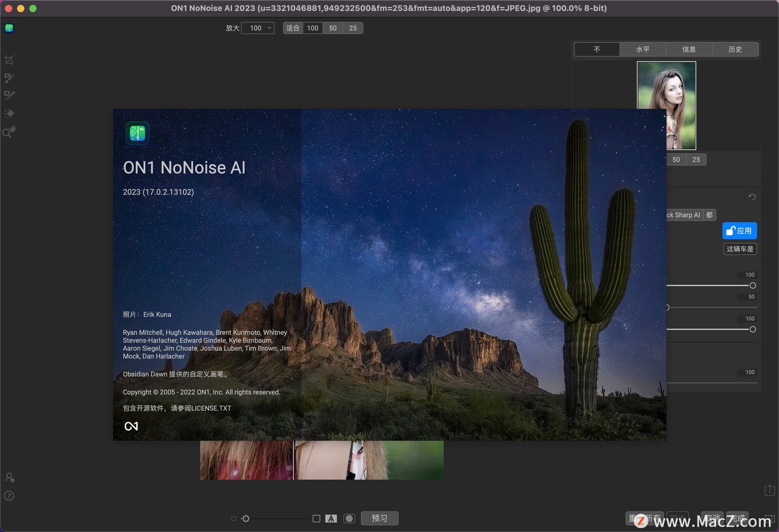Image resolution: width=779 pixels, height=532 pixels.
Task: Open the 放大 zoom percentage dropdown
Action: (258, 28)
